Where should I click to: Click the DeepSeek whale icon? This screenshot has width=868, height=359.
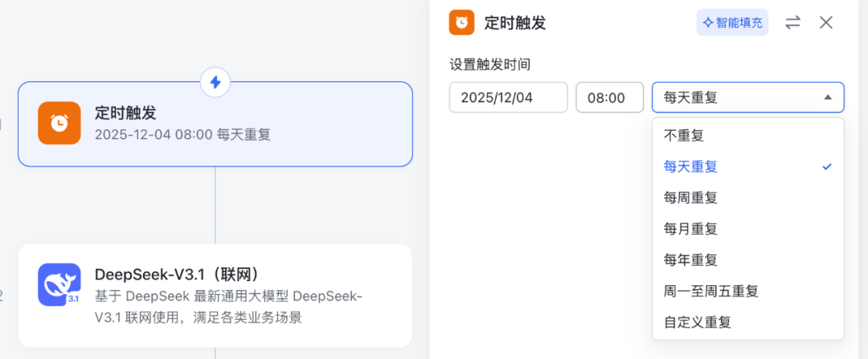[59, 284]
